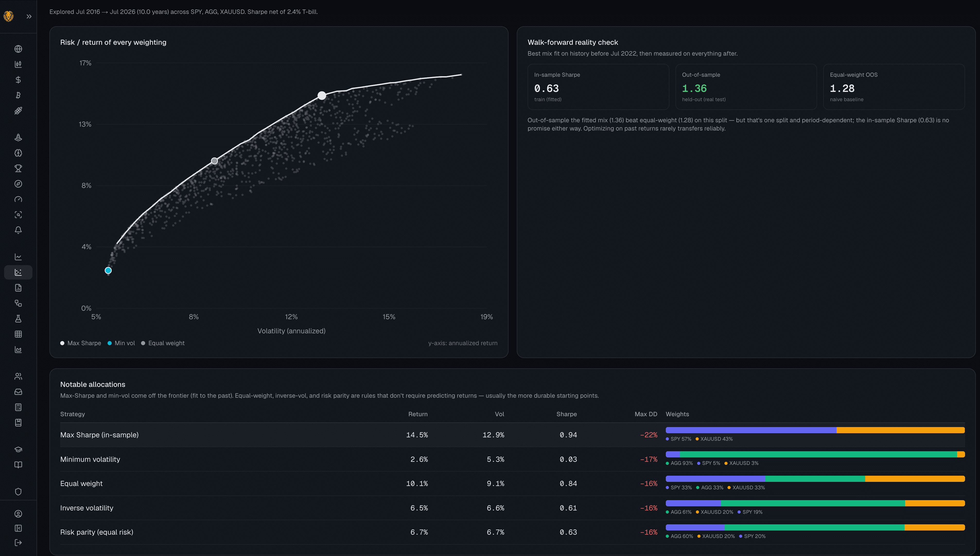Open the inbox tray icon
Viewport: 980px width, 556px height.
coord(18,392)
